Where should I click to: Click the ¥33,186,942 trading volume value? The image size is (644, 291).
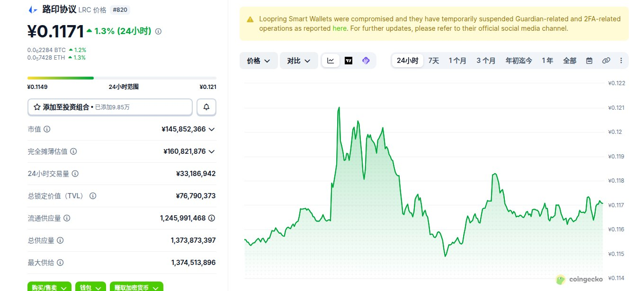click(x=196, y=174)
